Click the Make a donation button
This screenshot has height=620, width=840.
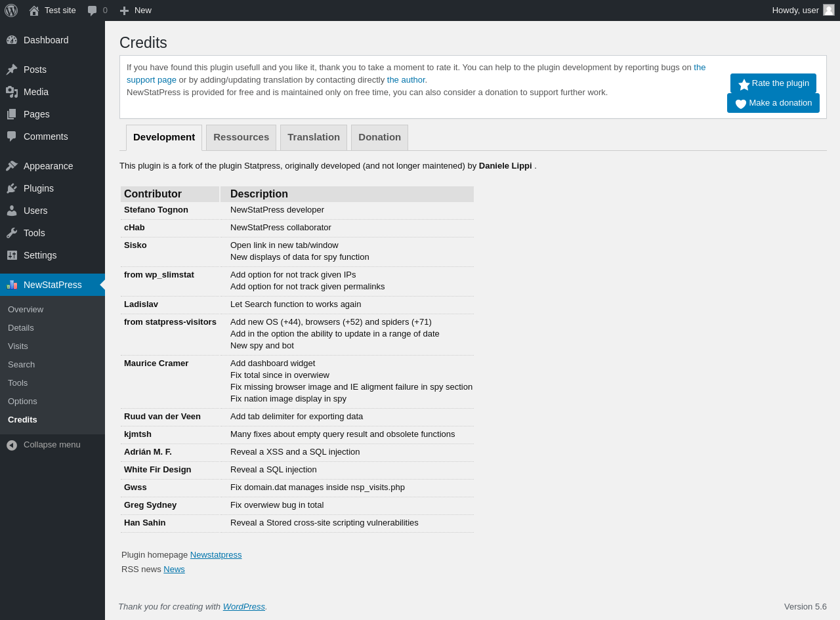(x=773, y=103)
